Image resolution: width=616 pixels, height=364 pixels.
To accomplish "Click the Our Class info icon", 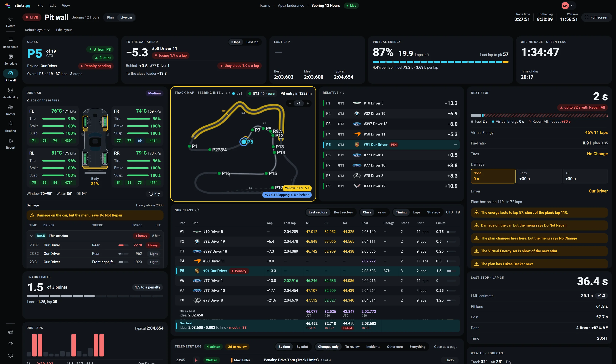I will click(197, 210).
